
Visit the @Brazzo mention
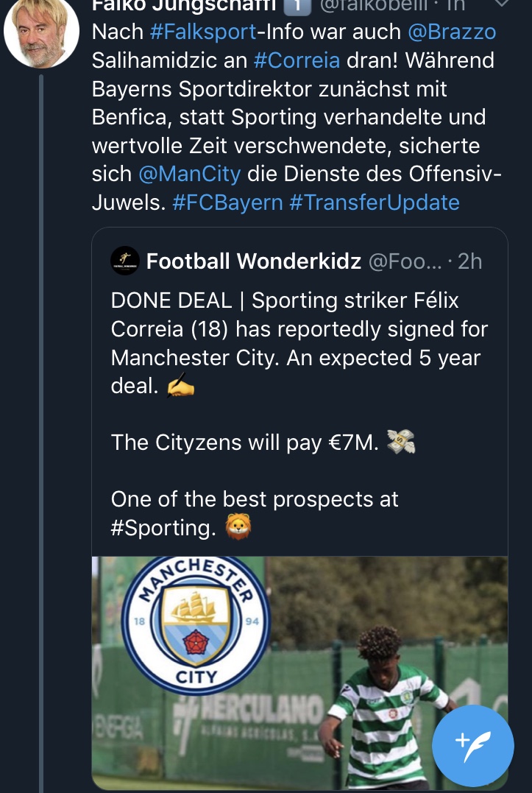click(450, 32)
